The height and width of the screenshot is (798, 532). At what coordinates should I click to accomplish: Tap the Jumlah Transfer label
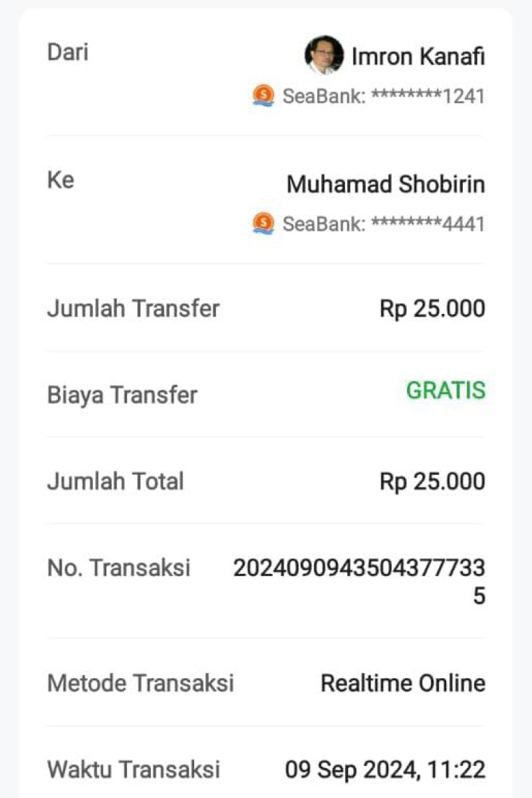pos(133,309)
